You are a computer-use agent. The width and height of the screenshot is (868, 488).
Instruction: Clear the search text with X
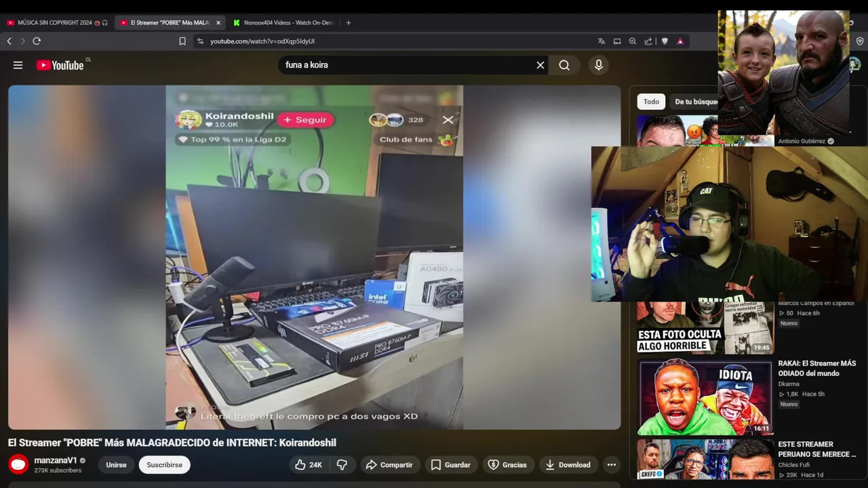point(540,65)
